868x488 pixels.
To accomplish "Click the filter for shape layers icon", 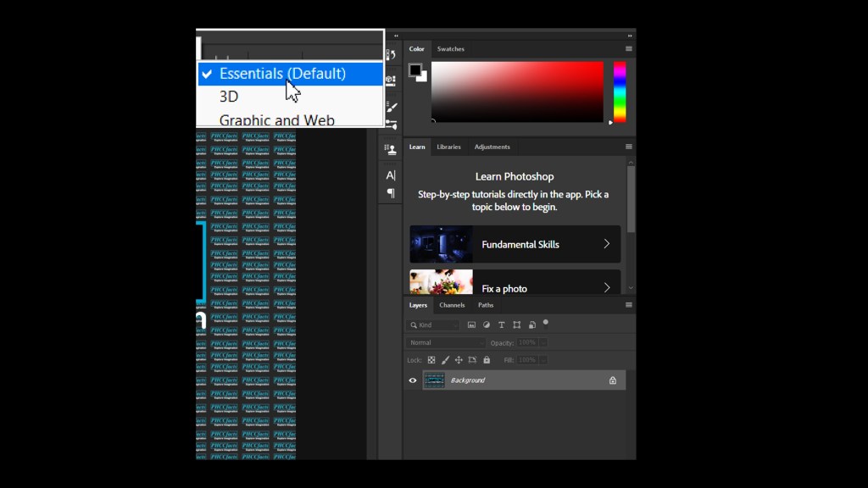I will point(517,324).
